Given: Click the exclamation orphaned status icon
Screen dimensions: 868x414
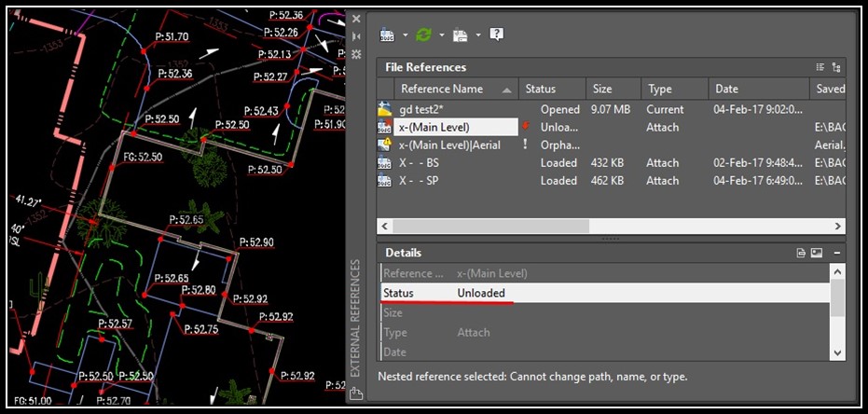Looking at the screenshot, I should tap(525, 145).
